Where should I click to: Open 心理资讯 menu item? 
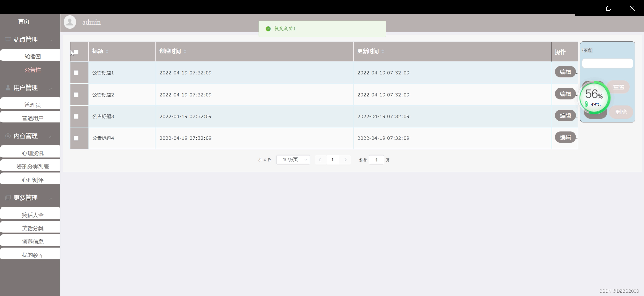pos(30,152)
